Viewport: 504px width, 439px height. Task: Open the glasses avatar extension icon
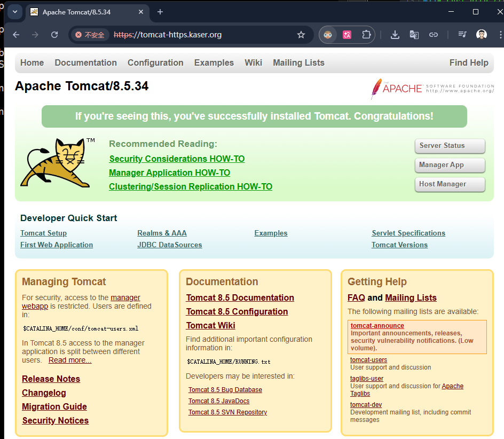(x=328, y=35)
